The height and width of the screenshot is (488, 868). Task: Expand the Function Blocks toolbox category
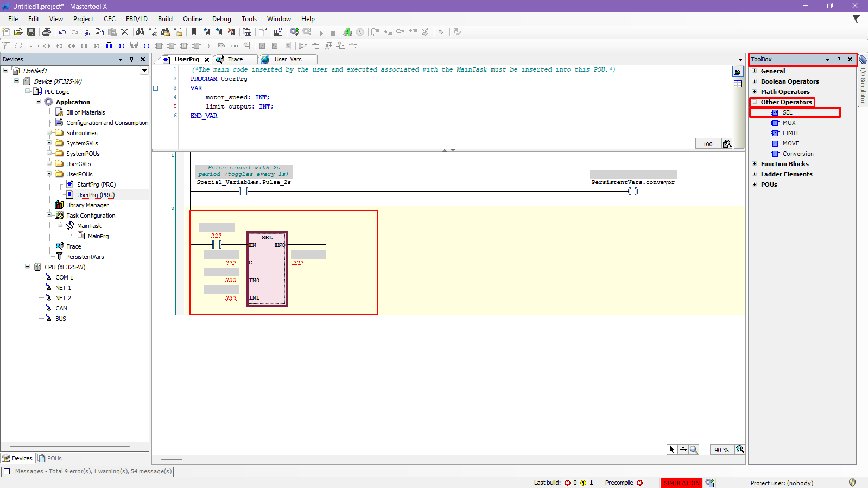(x=754, y=164)
